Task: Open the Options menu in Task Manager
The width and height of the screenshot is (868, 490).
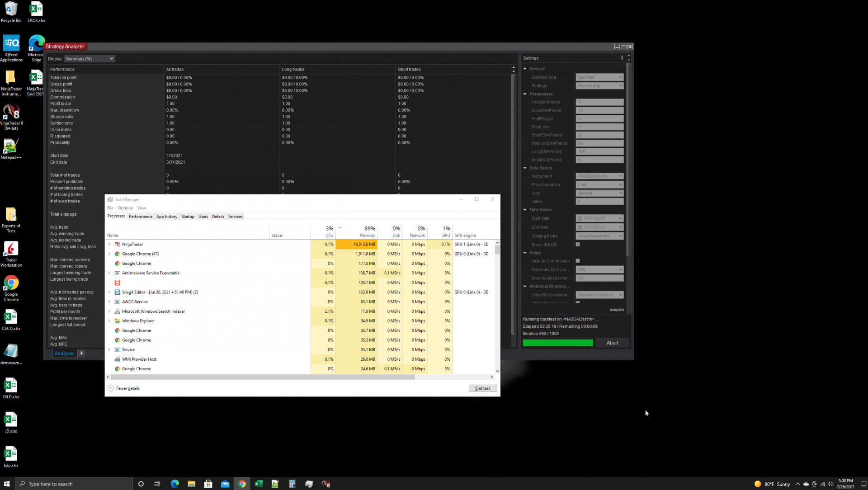Action: point(125,208)
